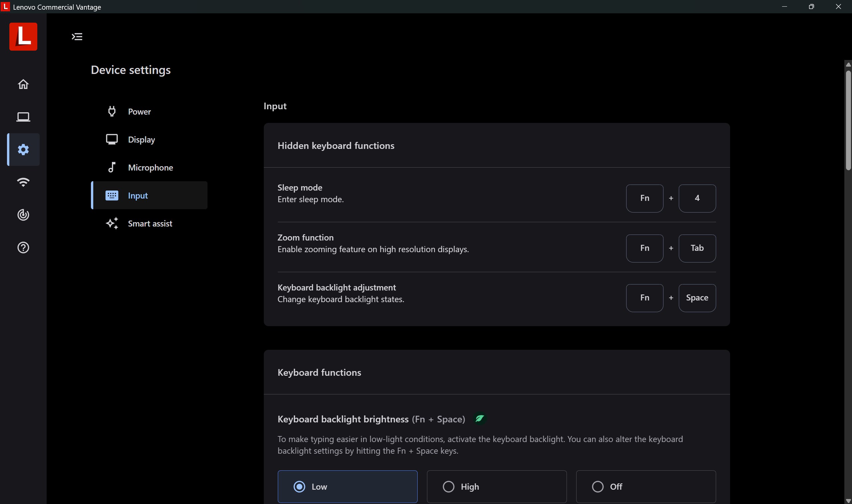Open the radar scan icon in sidebar
This screenshot has width=852, height=504.
(23, 215)
